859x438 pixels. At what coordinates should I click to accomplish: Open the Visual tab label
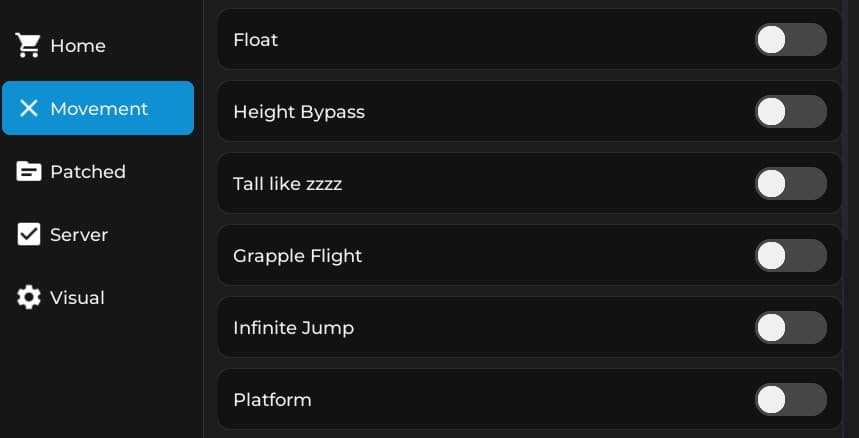point(77,298)
